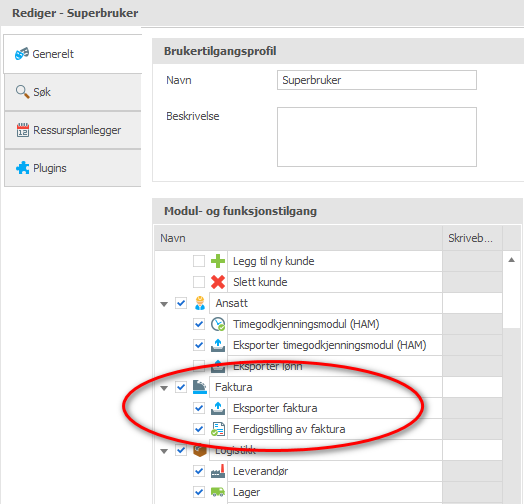Click the clock icon for Timegodkjenningsmodul (HAM)
524x504 pixels.
218,324
